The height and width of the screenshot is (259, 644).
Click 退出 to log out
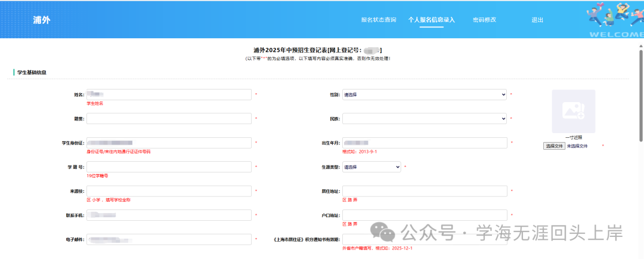[537, 20]
